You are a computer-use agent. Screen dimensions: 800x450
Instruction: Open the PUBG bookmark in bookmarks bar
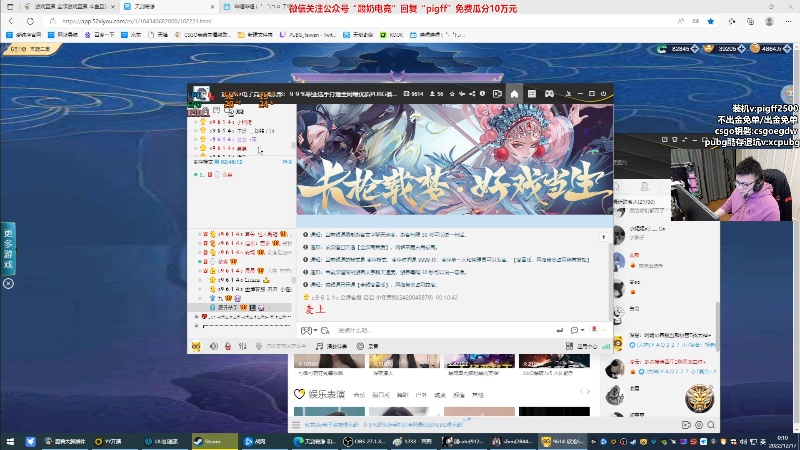tap(308, 35)
